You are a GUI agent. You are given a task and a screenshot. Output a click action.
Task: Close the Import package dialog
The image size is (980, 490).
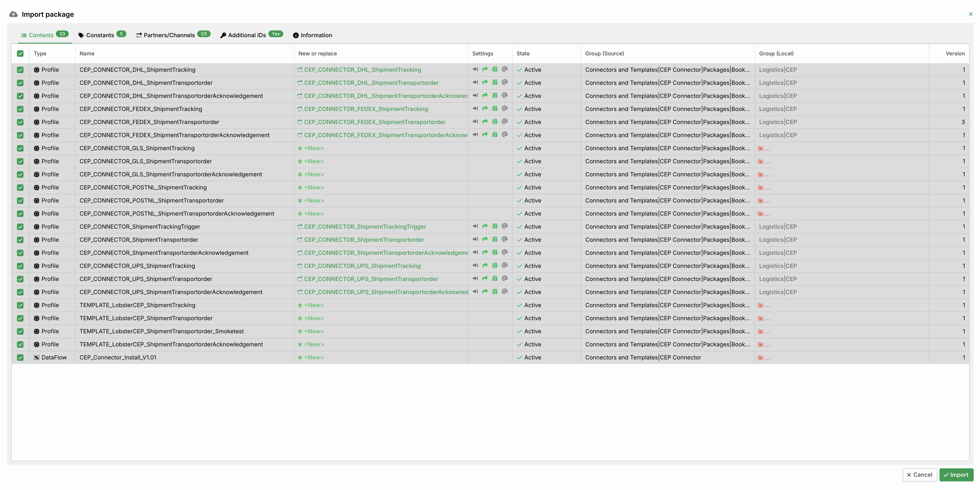pyautogui.click(x=970, y=14)
